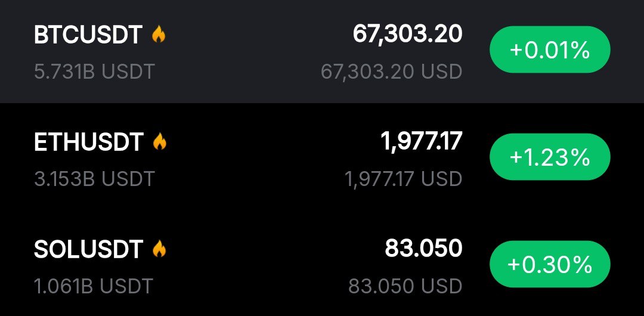Viewport: 644px width, 316px height.
Task: Click the flame icon next to ETHUSDT
Action: point(159,142)
